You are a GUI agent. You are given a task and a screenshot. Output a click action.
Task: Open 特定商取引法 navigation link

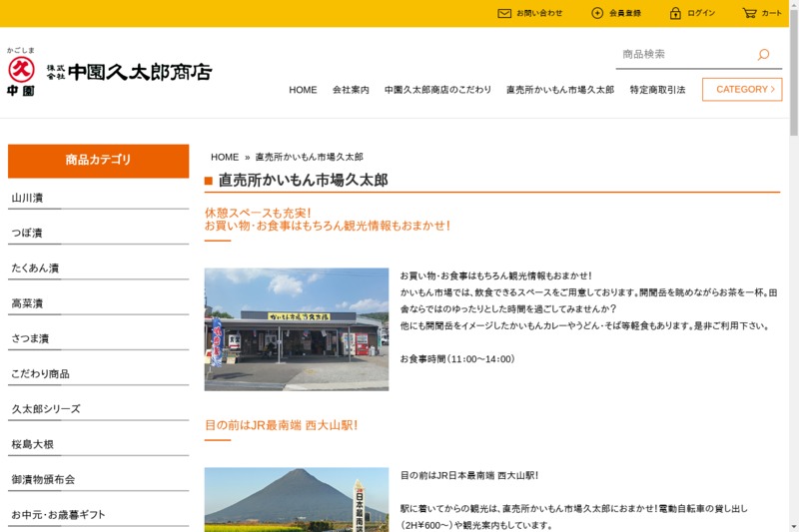pyautogui.click(x=657, y=90)
